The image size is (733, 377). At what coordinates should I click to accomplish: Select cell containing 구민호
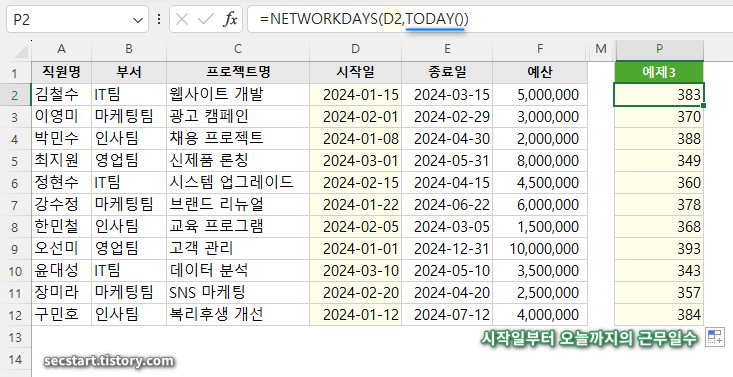61,315
